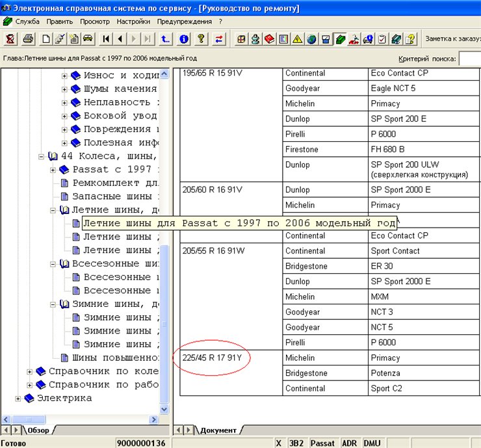Switch to the Обзор tab
Image resolution: width=481 pixels, height=448 pixels.
38,430
